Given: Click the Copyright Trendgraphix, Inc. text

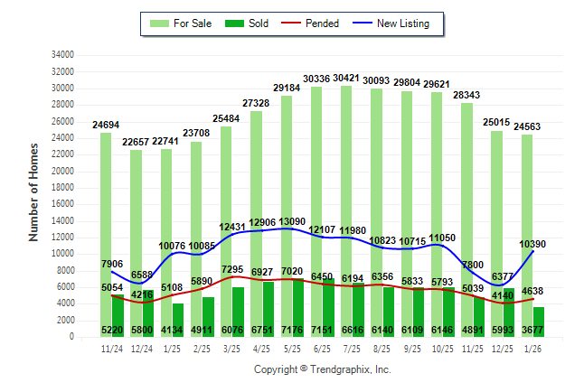Looking at the screenshot, I should (x=322, y=369).
